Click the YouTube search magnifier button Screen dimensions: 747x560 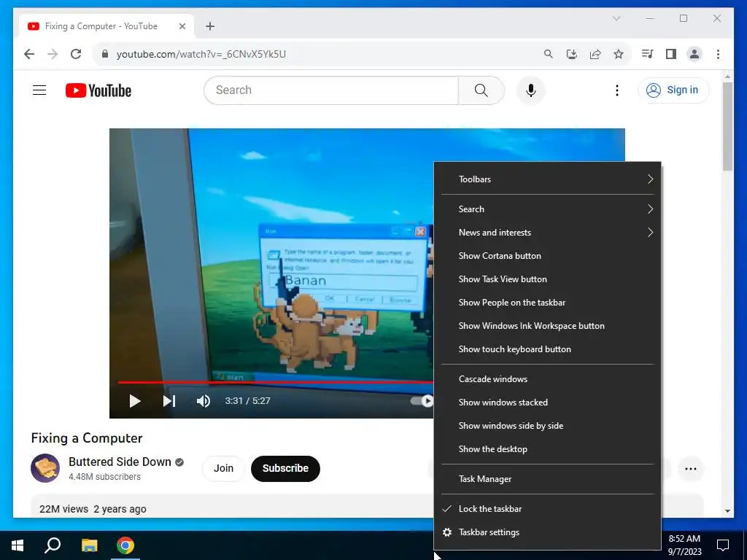coord(481,90)
